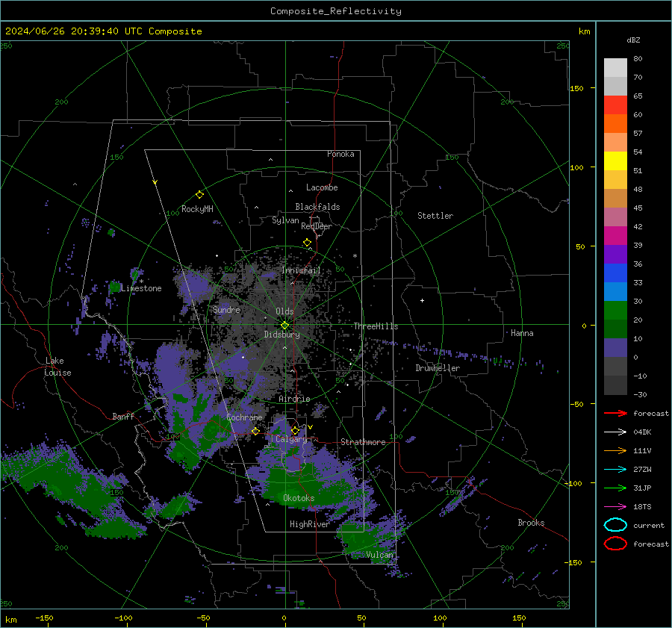Click the yellow diamond marker near RockyMH
Image resolution: width=672 pixels, height=628 pixels.
click(x=199, y=195)
